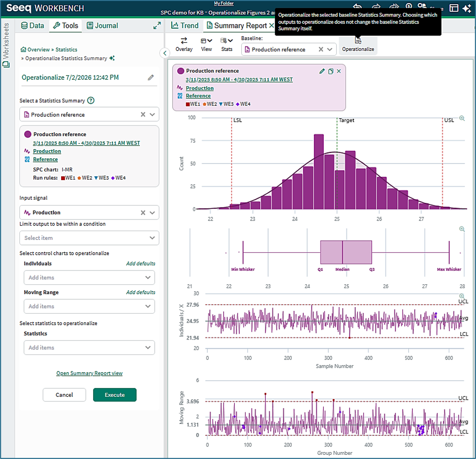
Task: Click purple color dot in tool panel card
Action: pyautogui.click(x=28, y=134)
